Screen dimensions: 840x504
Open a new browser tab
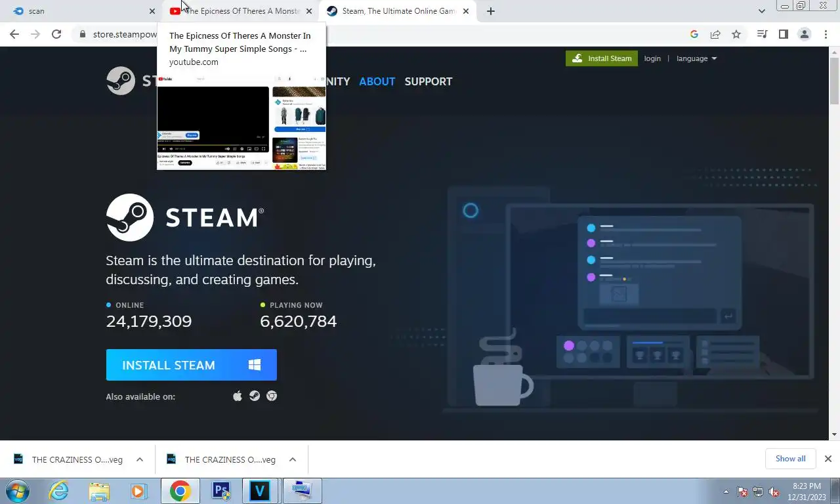tap(491, 11)
